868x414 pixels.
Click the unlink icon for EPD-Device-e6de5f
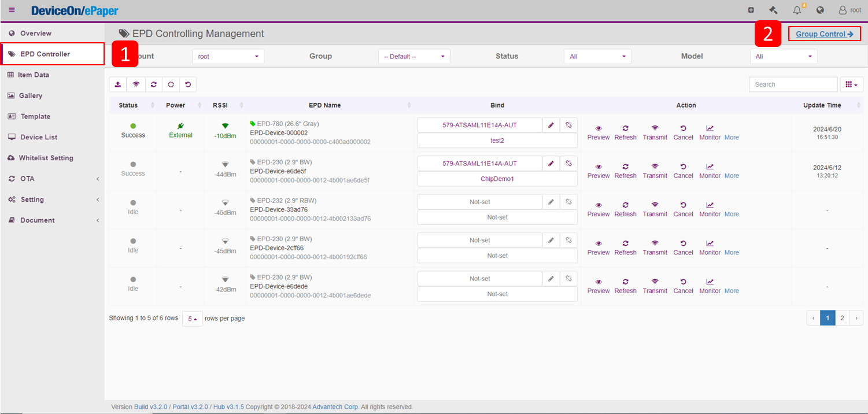[568, 164]
